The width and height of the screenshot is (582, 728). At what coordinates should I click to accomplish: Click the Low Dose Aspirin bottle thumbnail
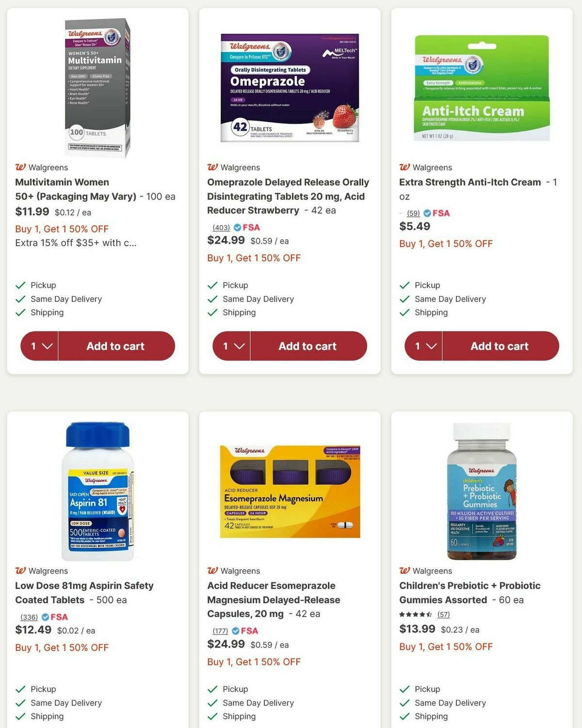(98, 490)
